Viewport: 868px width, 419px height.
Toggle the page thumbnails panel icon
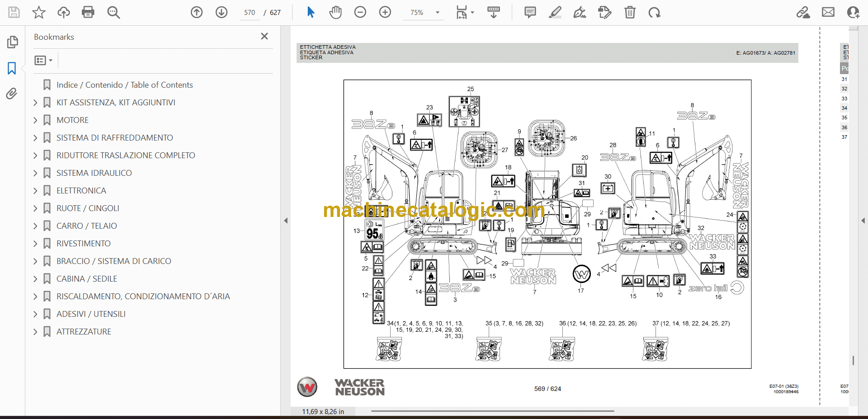click(12, 42)
